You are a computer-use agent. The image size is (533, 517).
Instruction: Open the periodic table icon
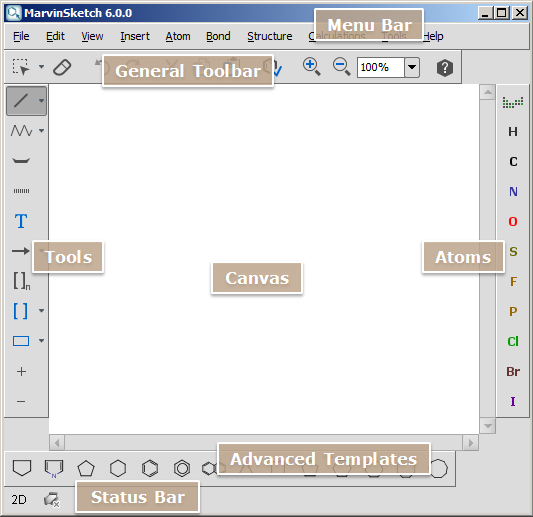click(x=513, y=102)
